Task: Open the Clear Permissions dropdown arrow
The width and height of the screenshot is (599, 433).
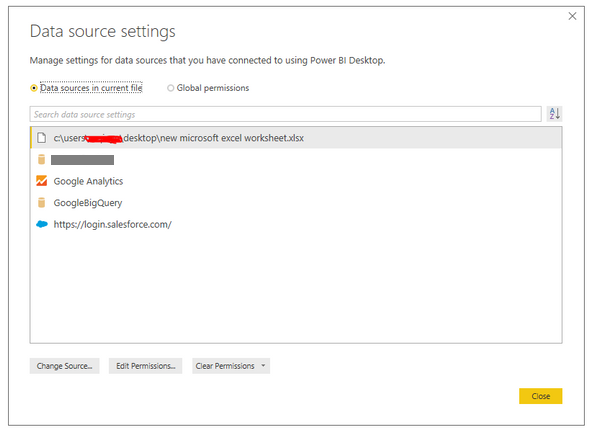Action: coord(263,366)
